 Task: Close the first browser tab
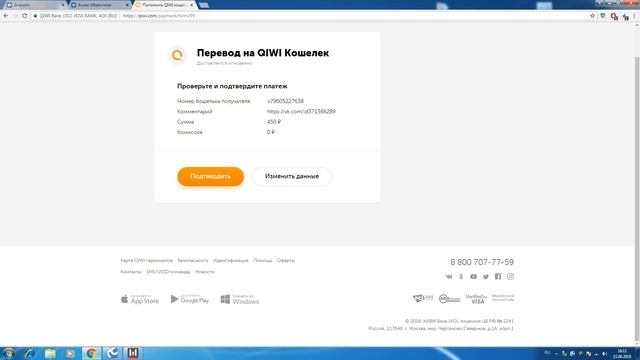click(63, 5)
